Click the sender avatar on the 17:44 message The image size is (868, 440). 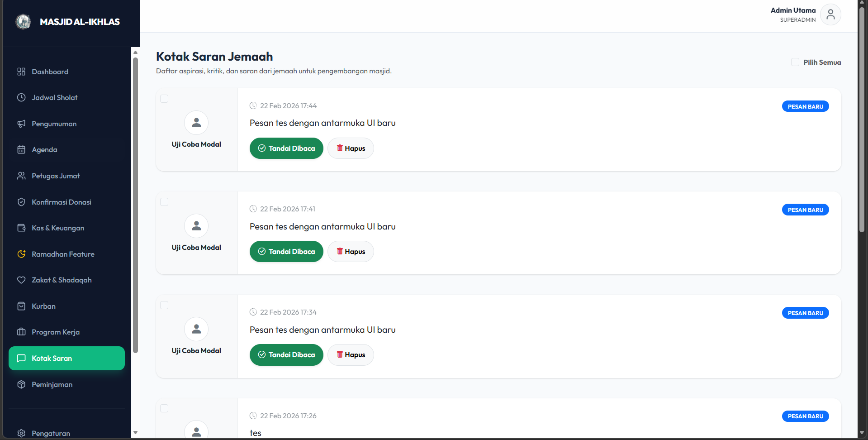coord(196,123)
